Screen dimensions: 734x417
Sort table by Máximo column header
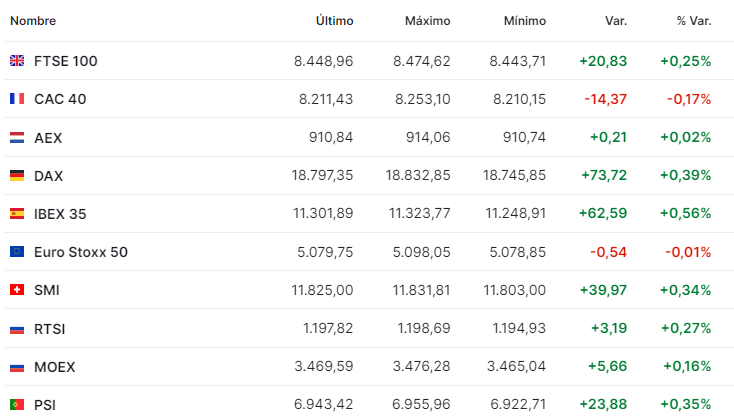(427, 21)
